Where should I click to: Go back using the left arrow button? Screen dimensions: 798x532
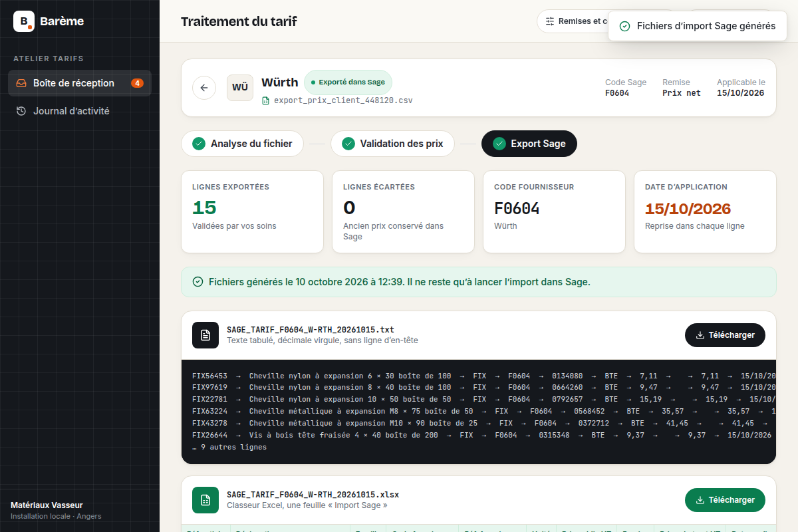(x=204, y=88)
